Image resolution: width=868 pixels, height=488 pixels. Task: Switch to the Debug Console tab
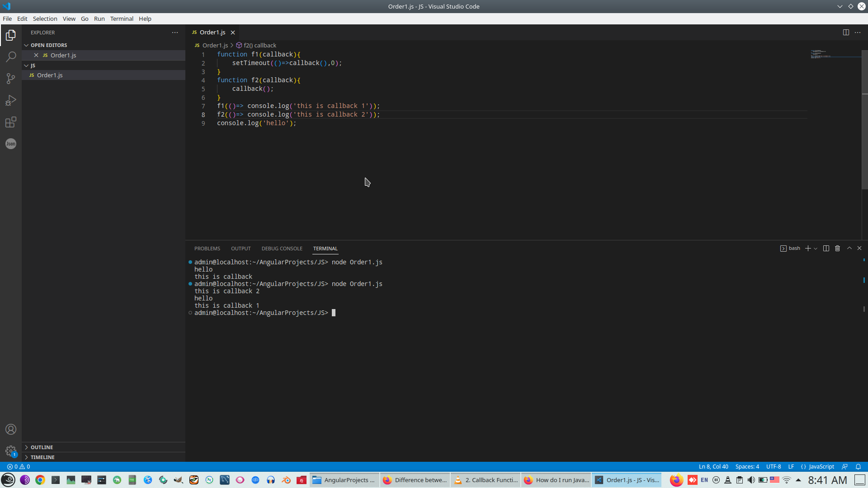tap(282, 249)
